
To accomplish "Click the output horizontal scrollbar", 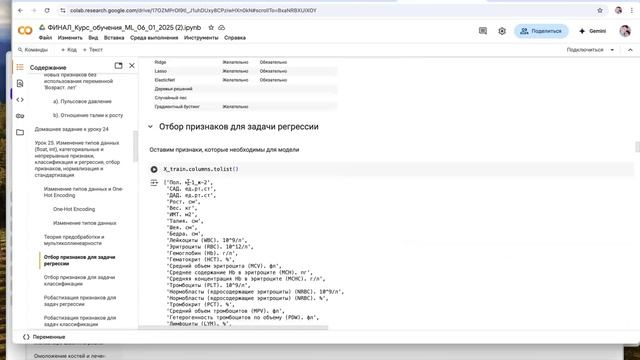I will (233, 327).
